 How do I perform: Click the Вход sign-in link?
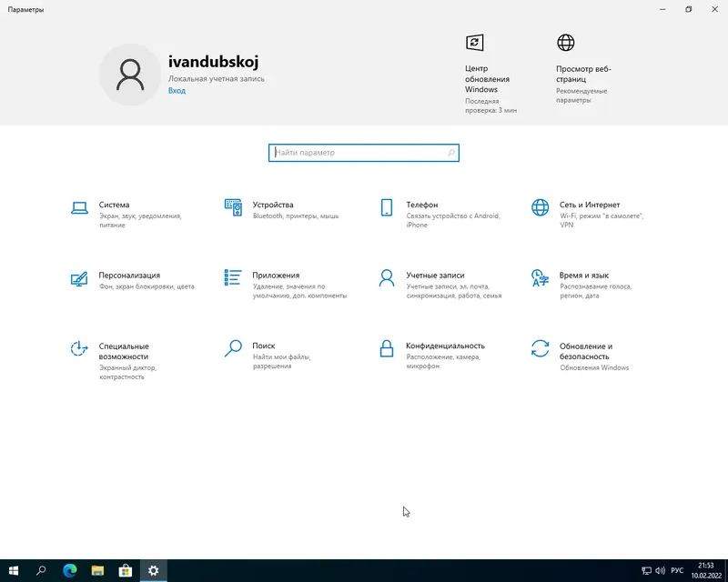[177, 91]
